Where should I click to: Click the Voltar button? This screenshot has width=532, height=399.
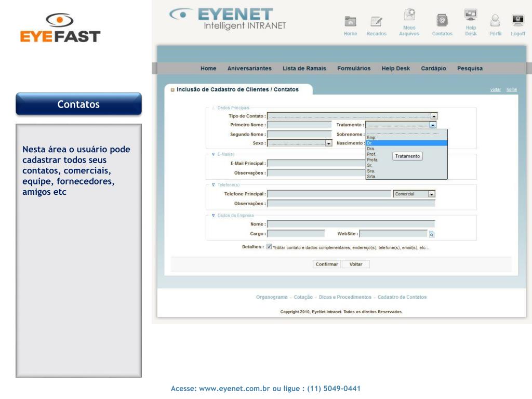point(355,264)
